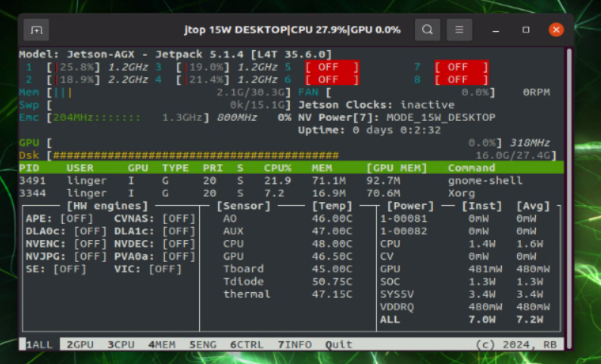The width and height of the screenshot is (601, 364).
Task: Click PID 3491 in the process table
Action: coord(33,180)
